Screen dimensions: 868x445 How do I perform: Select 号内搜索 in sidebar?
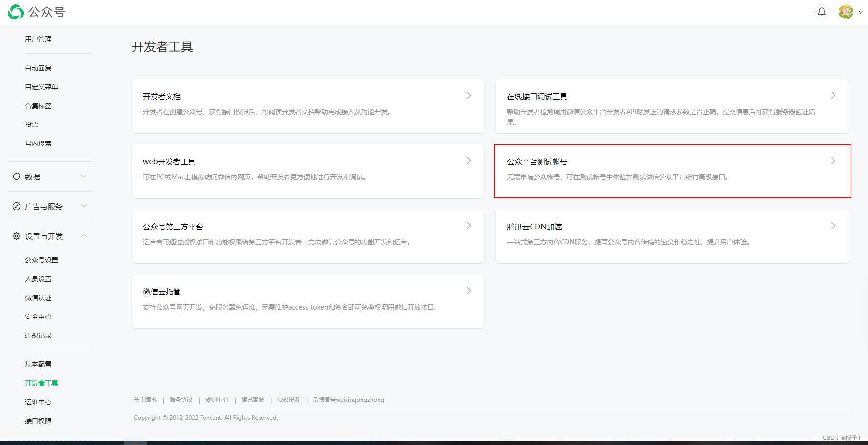[x=38, y=143]
